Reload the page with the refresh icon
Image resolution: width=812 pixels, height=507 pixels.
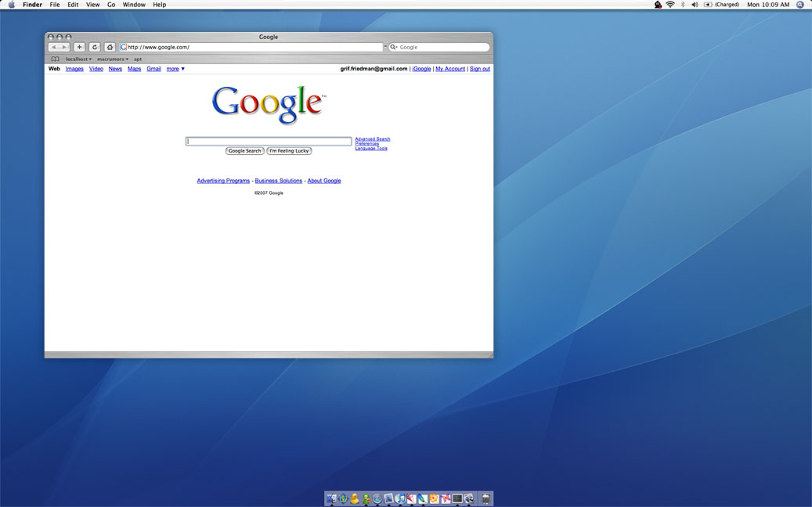[94, 47]
